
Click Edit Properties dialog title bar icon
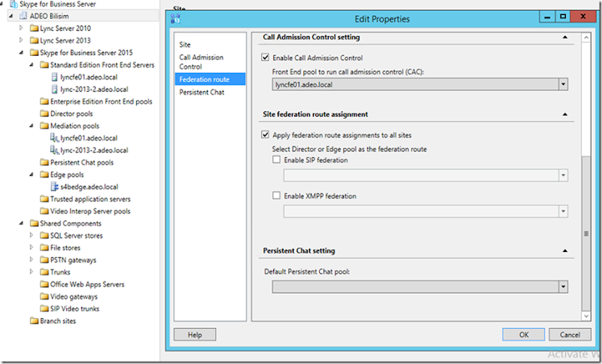175,18
